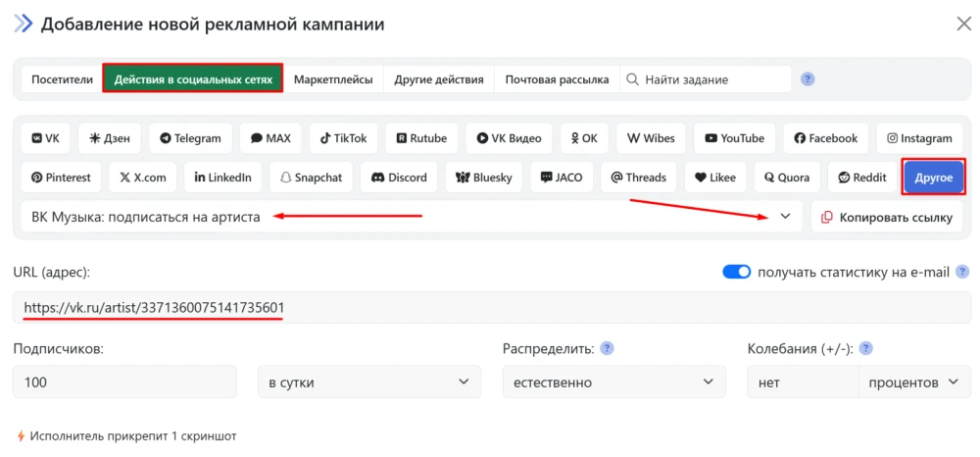Viewport: 980px width, 457px height.
Task: Select the Quora platform button
Action: click(x=786, y=178)
